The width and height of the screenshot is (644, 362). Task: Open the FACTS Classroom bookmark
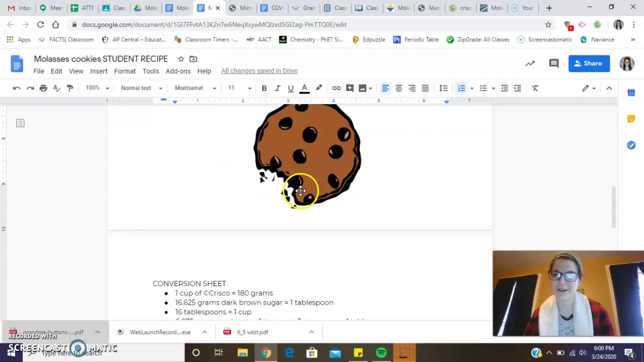tap(66, 39)
